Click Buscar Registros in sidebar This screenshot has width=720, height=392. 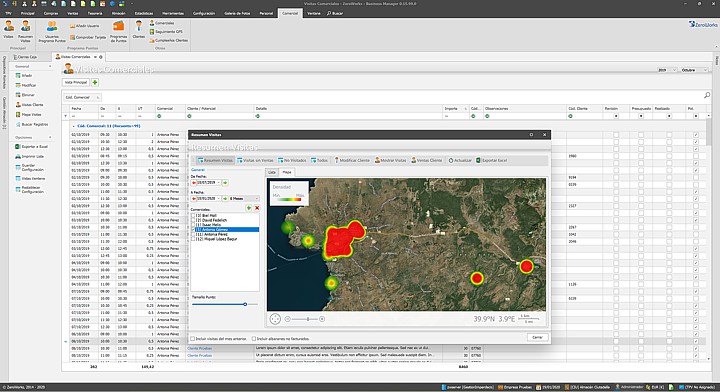coord(32,124)
